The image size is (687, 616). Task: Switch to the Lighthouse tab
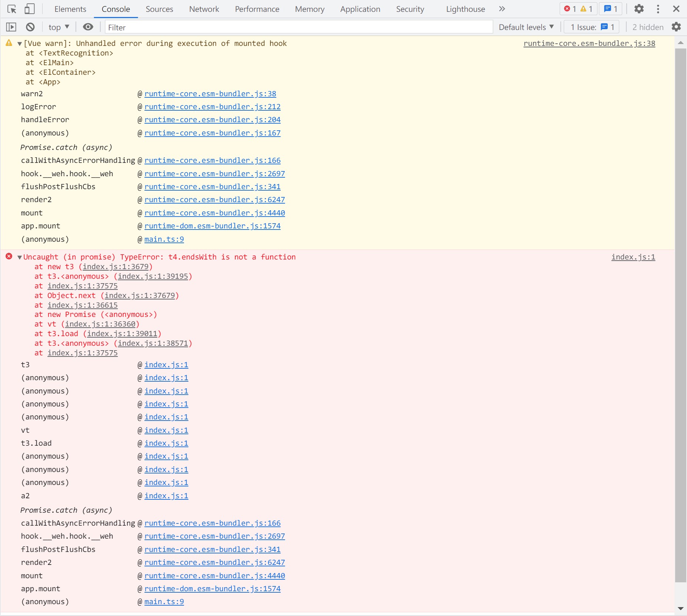pos(465,9)
